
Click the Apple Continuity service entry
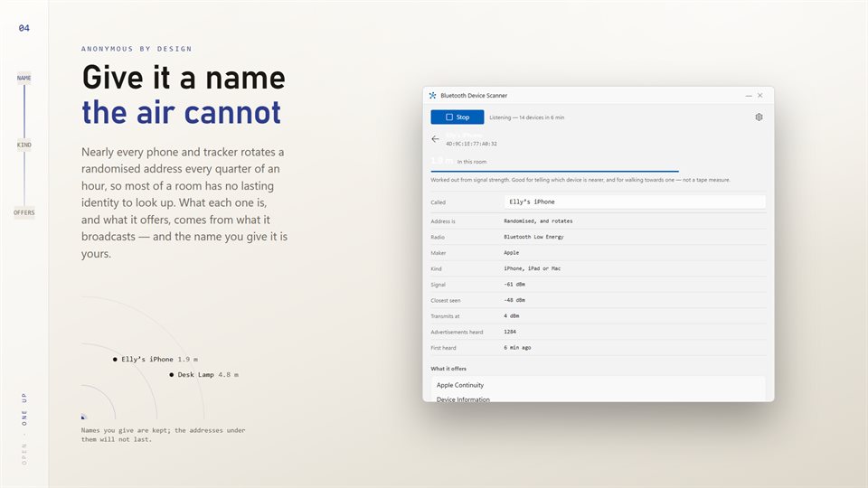(599, 385)
